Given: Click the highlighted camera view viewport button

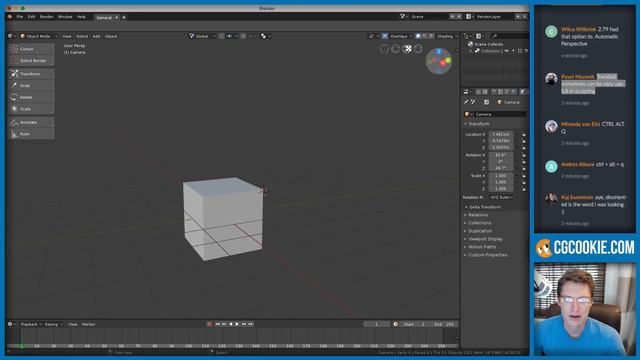Looking at the screenshot, I should click(407, 49).
